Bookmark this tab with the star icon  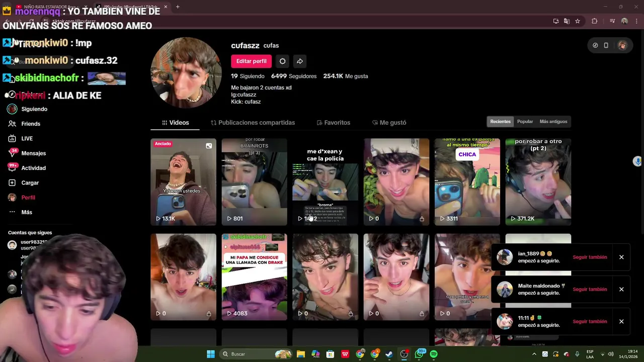[x=578, y=21]
